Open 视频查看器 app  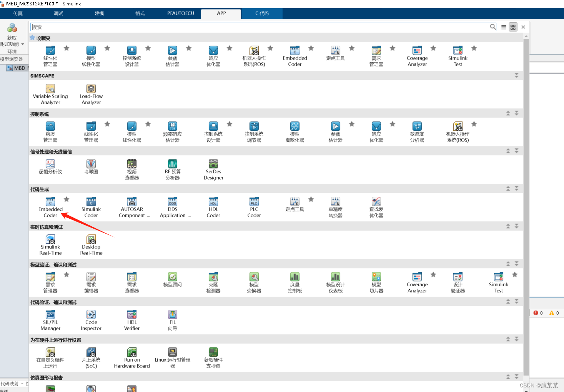point(132,169)
